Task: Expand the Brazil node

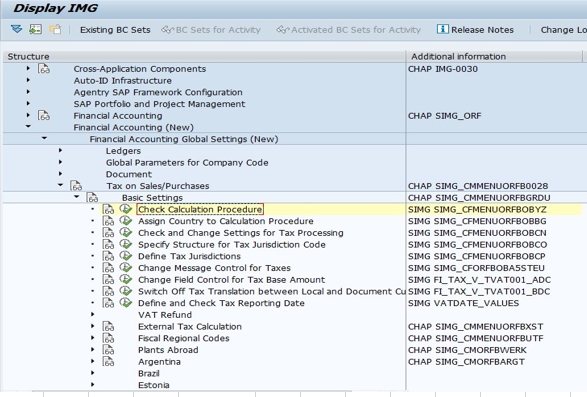Action: click(x=92, y=373)
